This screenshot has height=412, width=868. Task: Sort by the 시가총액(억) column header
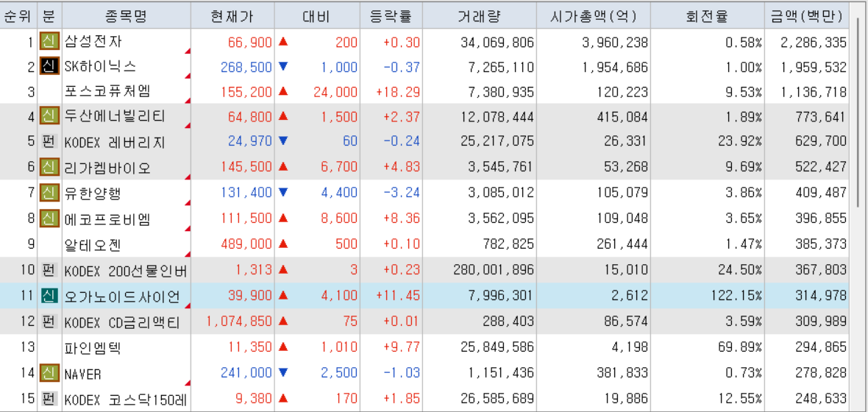(594, 16)
